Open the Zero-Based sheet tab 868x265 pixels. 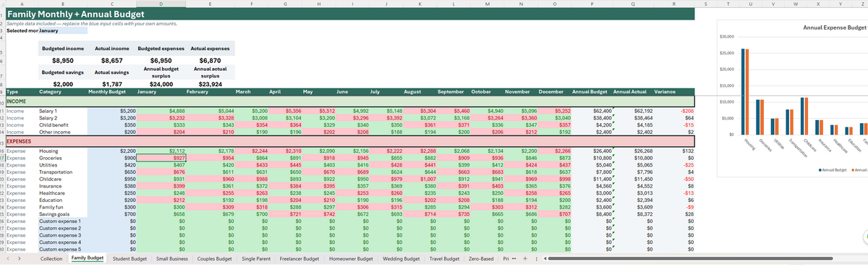click(x=482, y=258)
